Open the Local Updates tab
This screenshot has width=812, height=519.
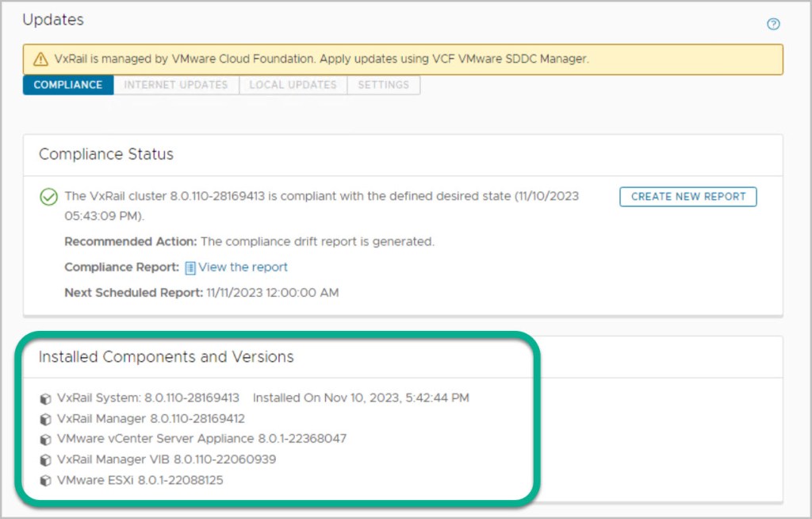tap(293, 85)
